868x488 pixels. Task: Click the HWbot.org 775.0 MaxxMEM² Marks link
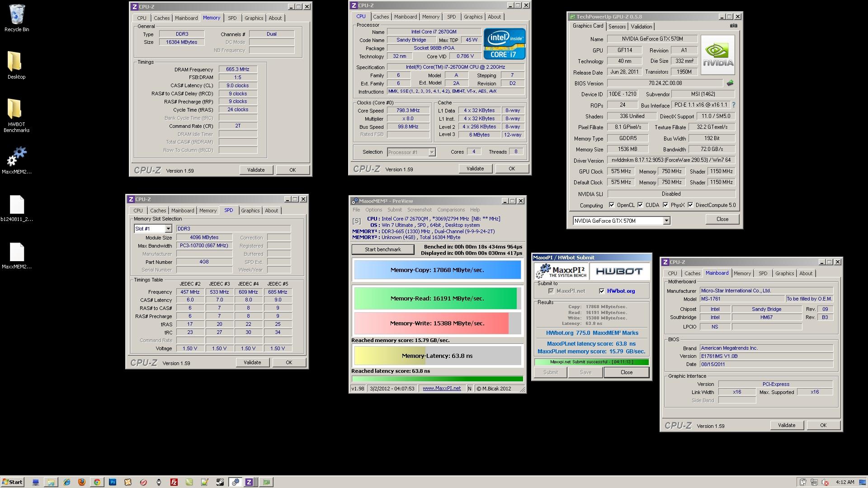[592, 333]
